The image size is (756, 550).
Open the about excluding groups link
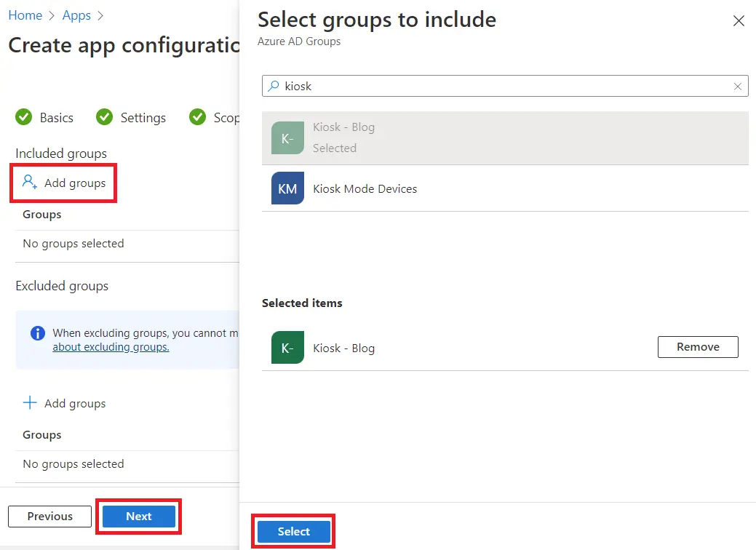click(111, 347)
